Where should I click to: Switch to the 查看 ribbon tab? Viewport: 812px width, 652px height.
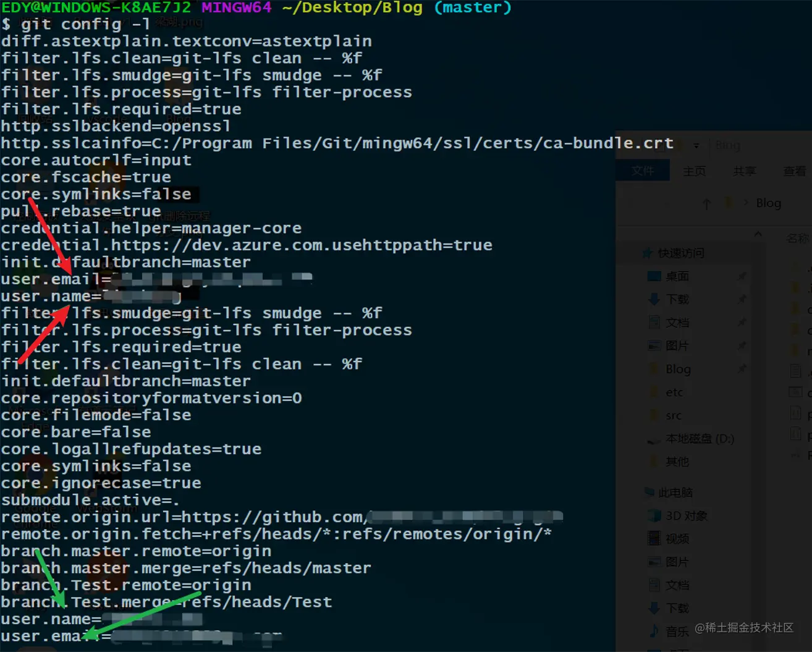[795, 171]
